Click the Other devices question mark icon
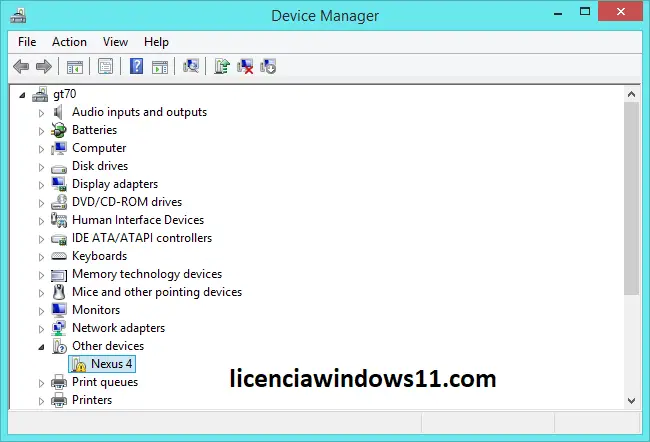Screen dimensions: 650x442 click(59, 346)
